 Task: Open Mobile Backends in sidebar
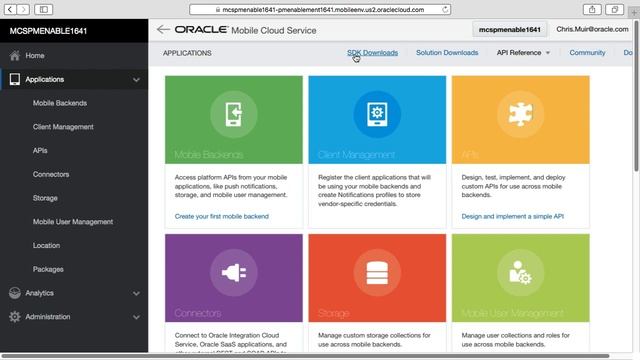(60, 103)
